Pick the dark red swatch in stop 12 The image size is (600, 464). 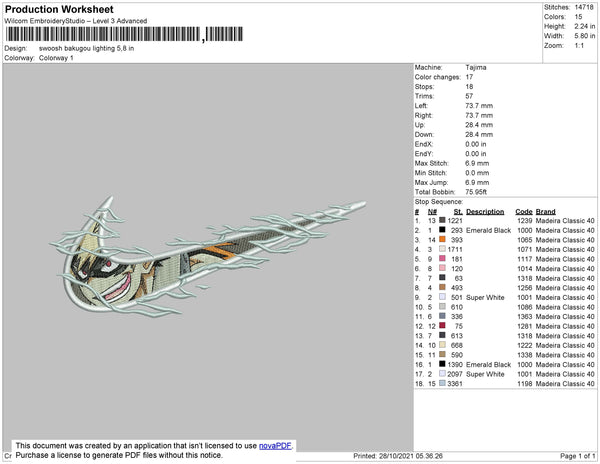coord(442,326)
